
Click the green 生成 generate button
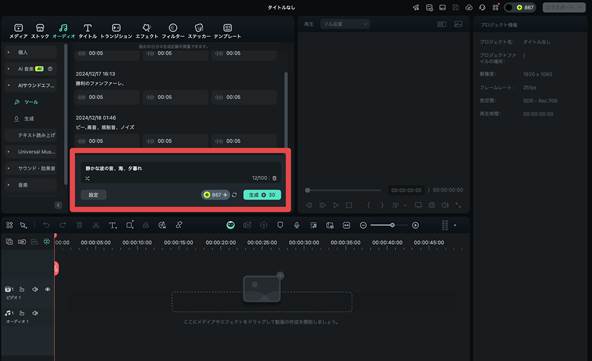262,195
